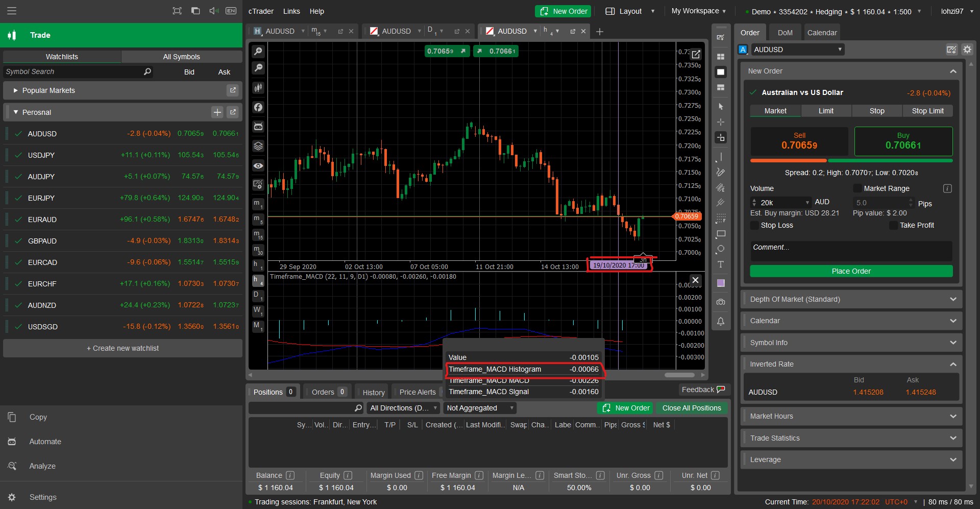The height and width of the screenshot is (509, 980).
Task: Open price alert bell icon
Action: pyautogui.click(x=721, y=321)
